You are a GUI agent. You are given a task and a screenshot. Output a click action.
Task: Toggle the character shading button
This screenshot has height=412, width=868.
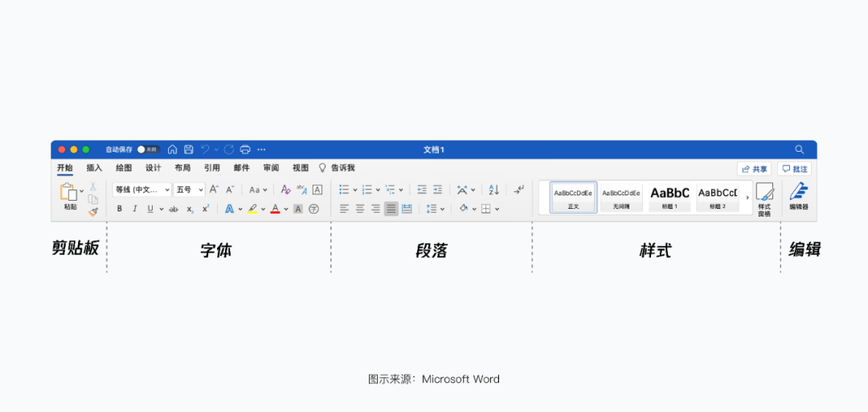(x=298, y=209)
